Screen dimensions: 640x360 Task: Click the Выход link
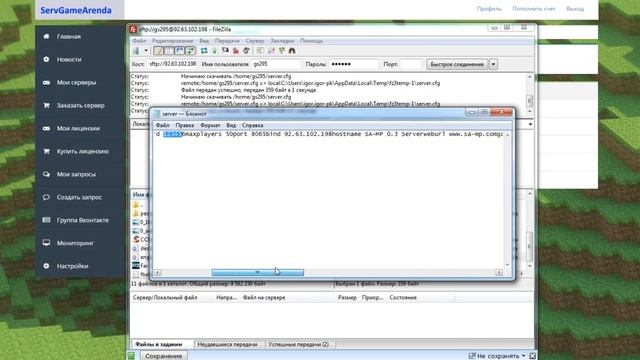[575, 9]
